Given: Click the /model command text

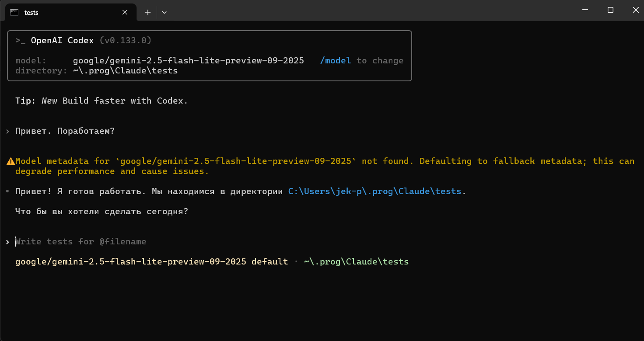Looking at the screenshot, I should [335, 60].
